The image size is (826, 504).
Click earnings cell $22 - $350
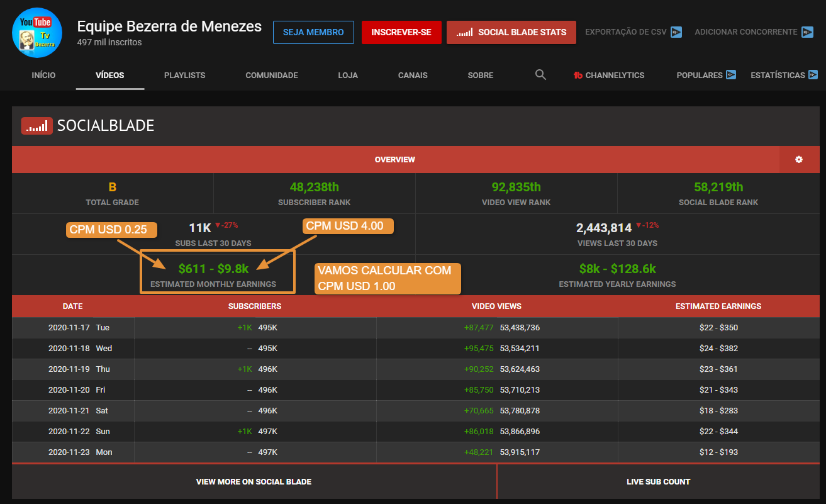click(x=718, y=327)
